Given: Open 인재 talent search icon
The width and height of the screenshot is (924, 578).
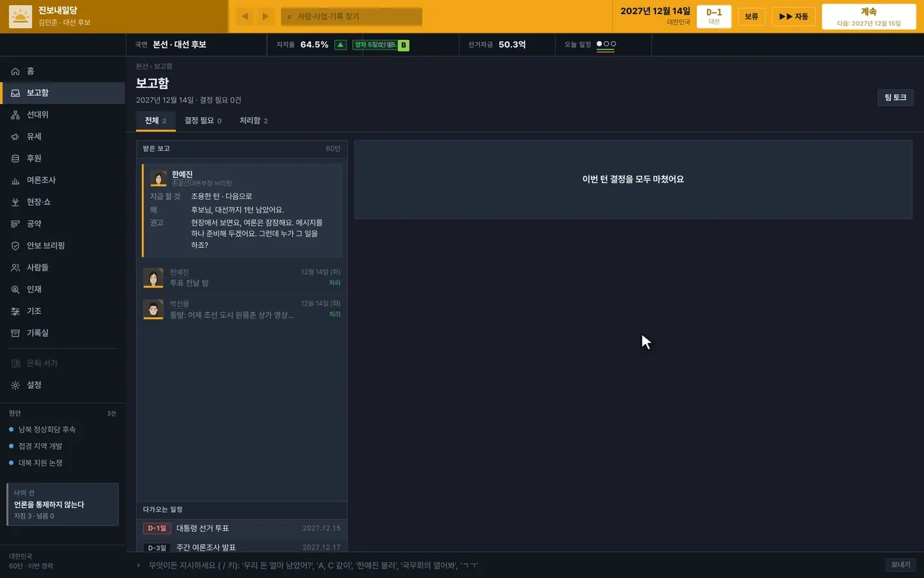Looking at the screenshot, I should 15,290.
